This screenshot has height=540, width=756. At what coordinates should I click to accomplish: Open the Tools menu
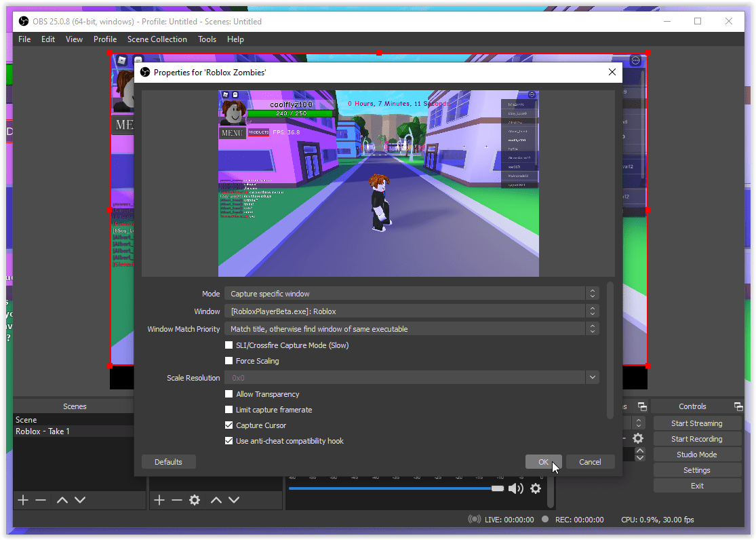(x=207, y=39)
